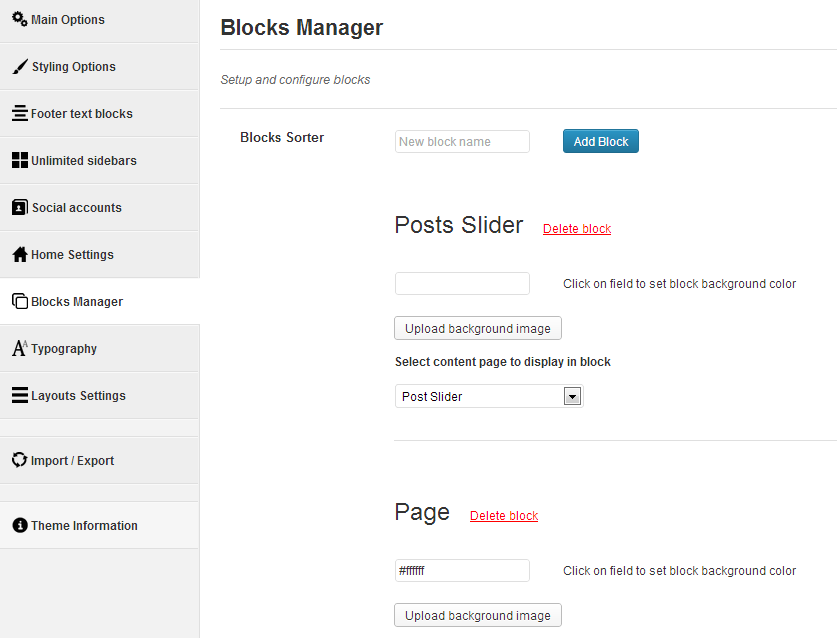Click the Layouts Settings bars icon
Image resolution: width=837 pixels, height=638 pixels.
19,395
